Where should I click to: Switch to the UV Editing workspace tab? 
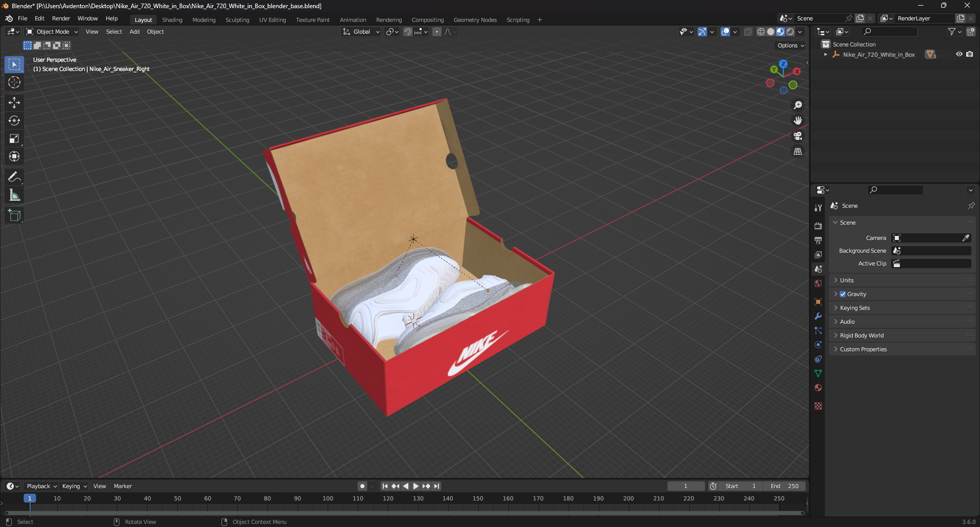(273, 20)
